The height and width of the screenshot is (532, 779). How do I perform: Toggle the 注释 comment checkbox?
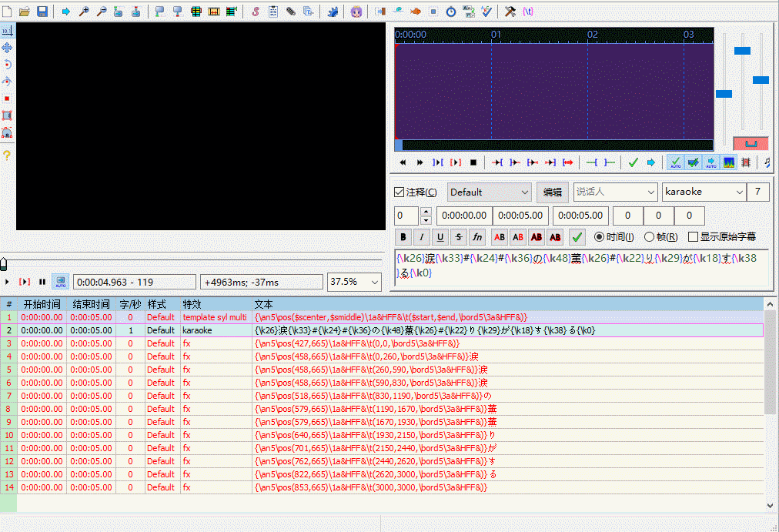(x=399, y=192)
